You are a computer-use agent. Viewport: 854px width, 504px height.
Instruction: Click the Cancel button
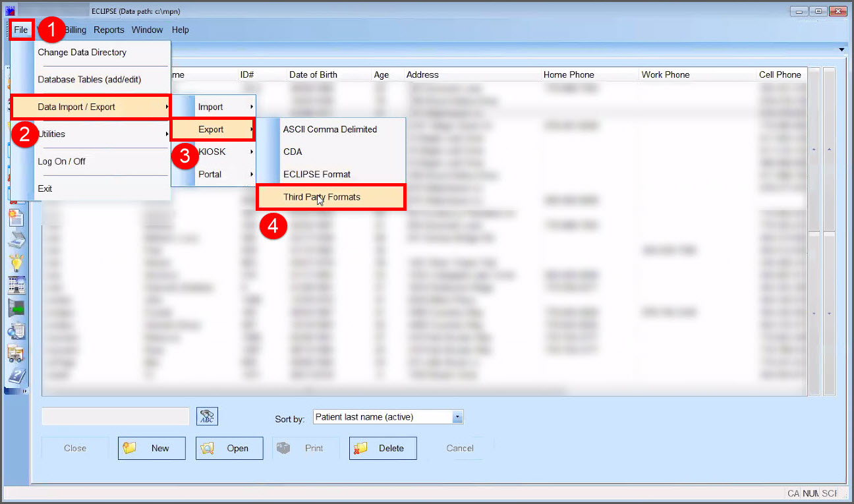(460, 448)
